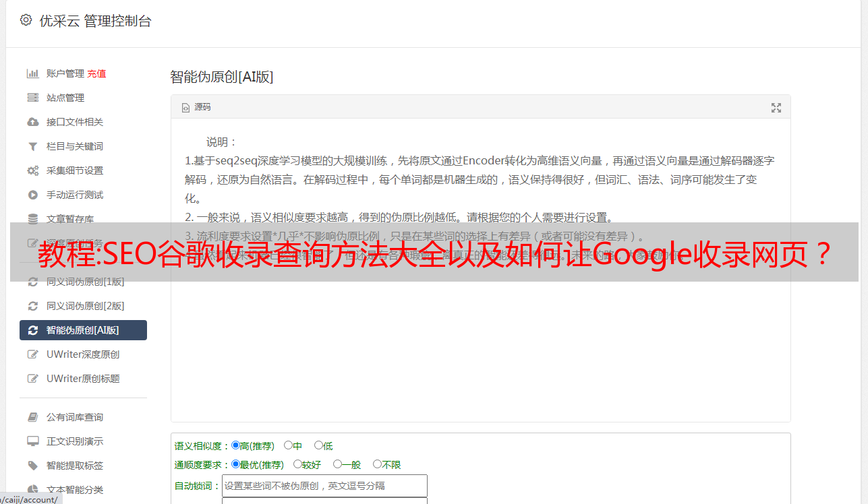Click the refresh icon for 同义词伪原创[2版]
This screenshot has width=868, height=504.
[32, 306]
